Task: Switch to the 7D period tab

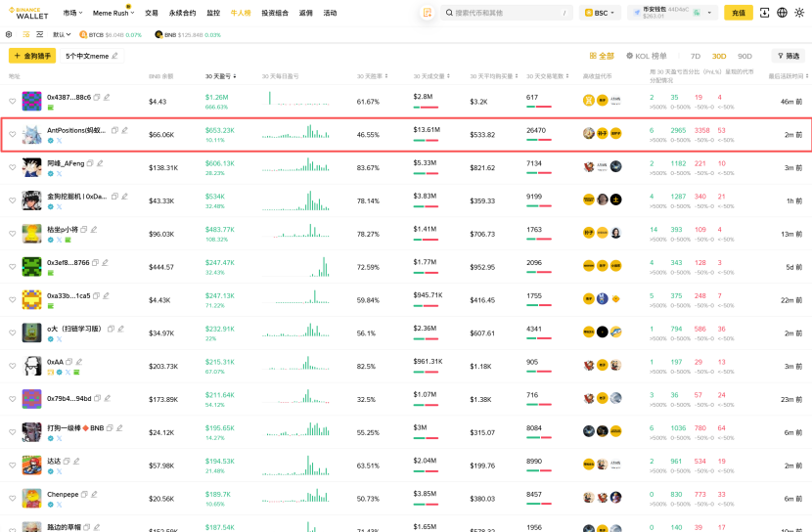Action: [696, 56]
